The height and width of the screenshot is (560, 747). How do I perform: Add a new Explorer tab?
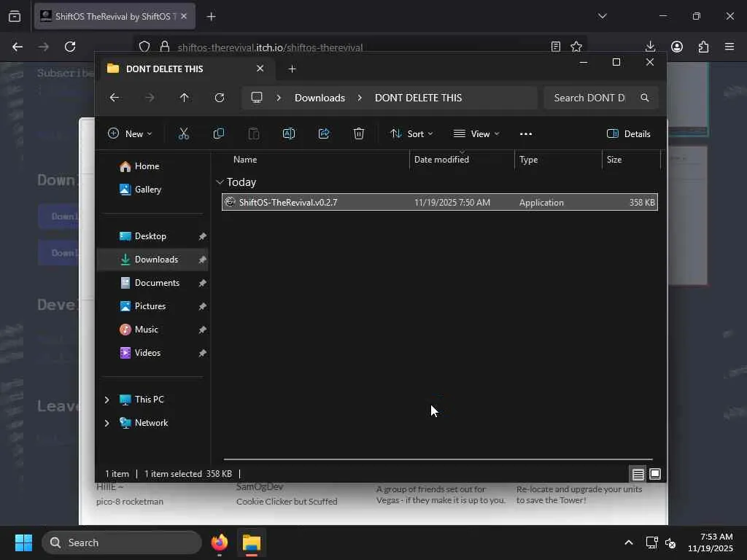click(292, 69)
